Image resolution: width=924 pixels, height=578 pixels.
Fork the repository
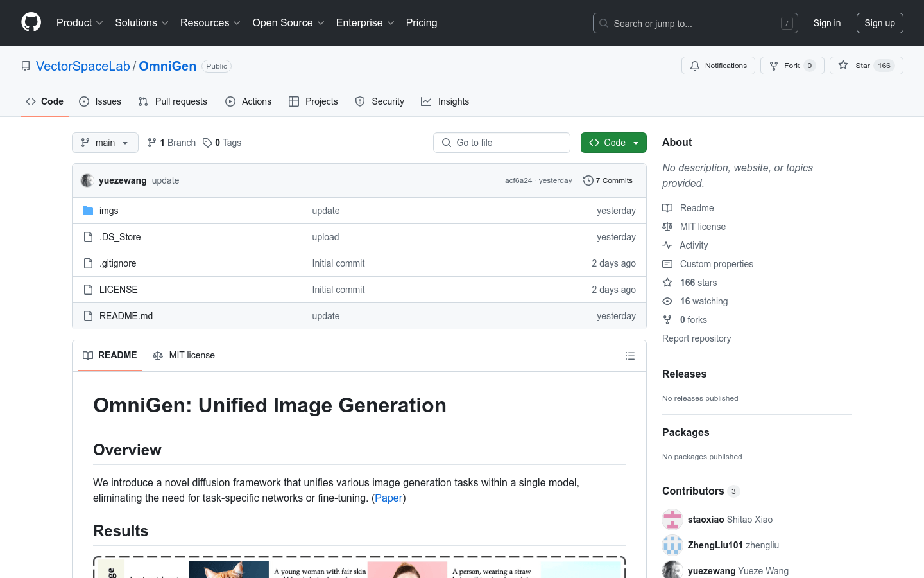point(792,66)
